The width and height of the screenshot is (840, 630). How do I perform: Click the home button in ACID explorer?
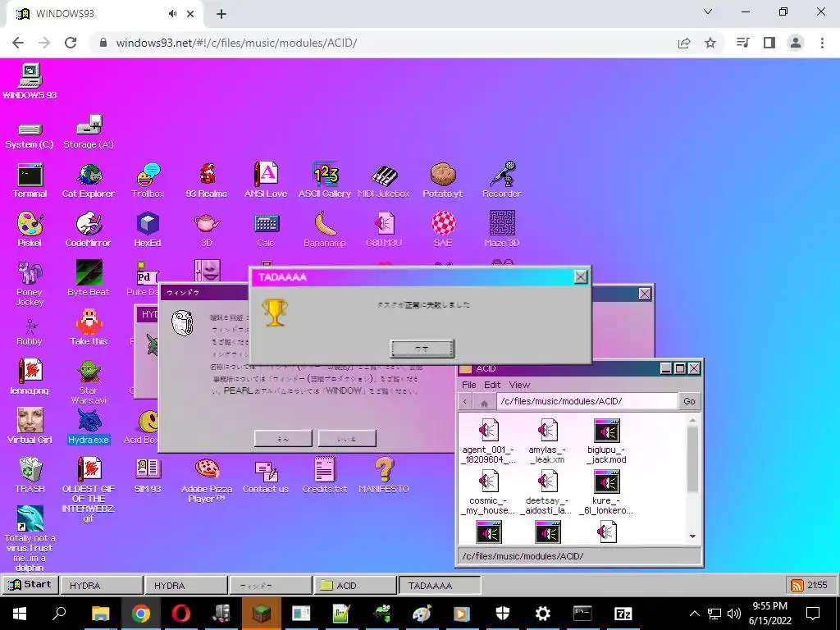[484, 402]
